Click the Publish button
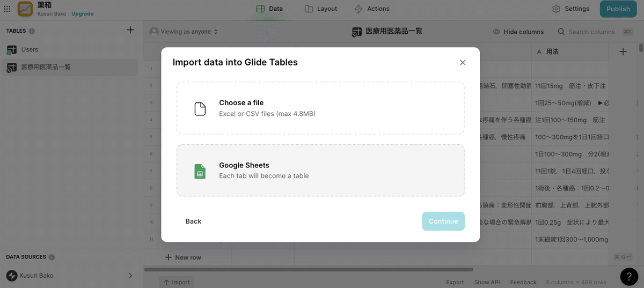Image resolution: width=644 pixels, height=288 pixels. (x=618, y=9)
